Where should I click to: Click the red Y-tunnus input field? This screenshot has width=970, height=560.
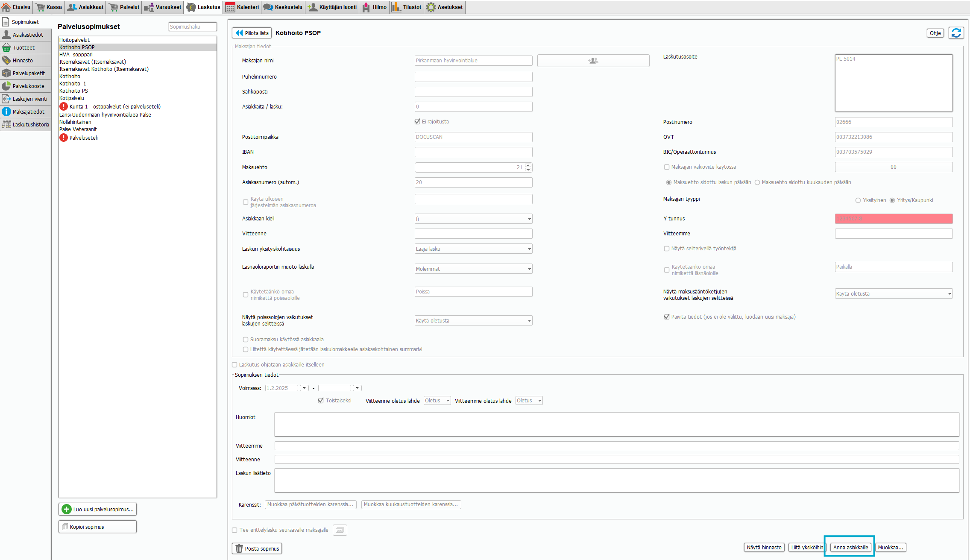[894, 219]
